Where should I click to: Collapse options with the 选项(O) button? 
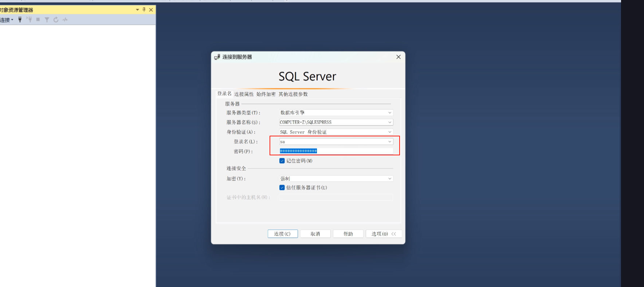384,234
